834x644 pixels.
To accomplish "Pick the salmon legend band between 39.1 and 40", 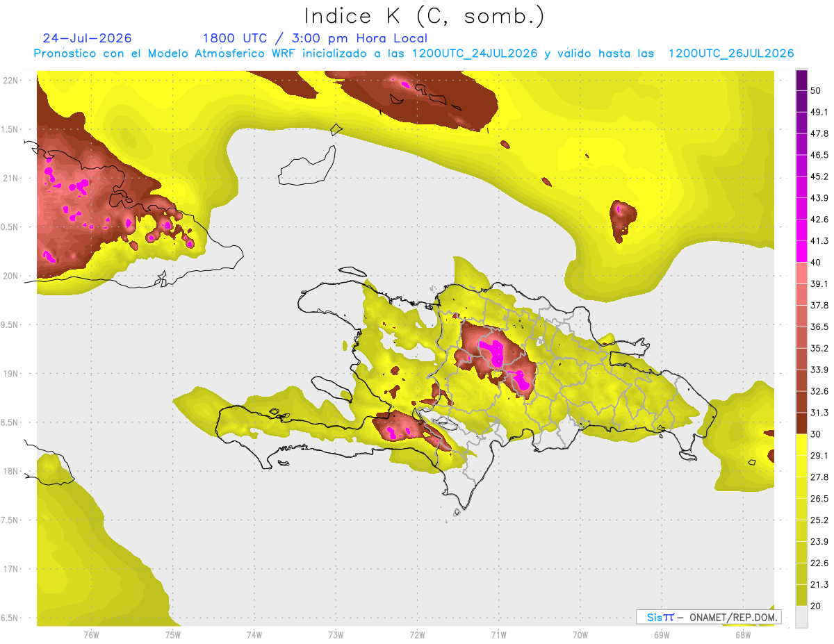I will (801, 273).
